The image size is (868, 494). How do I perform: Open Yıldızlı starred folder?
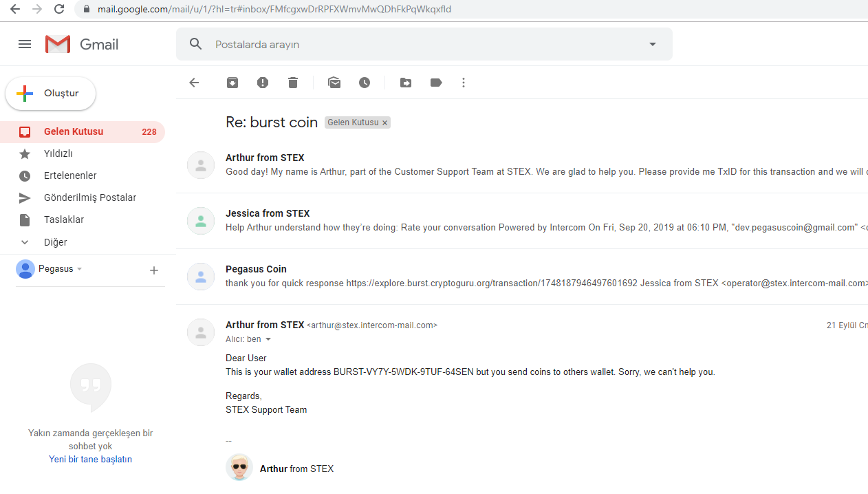[83, 153]
